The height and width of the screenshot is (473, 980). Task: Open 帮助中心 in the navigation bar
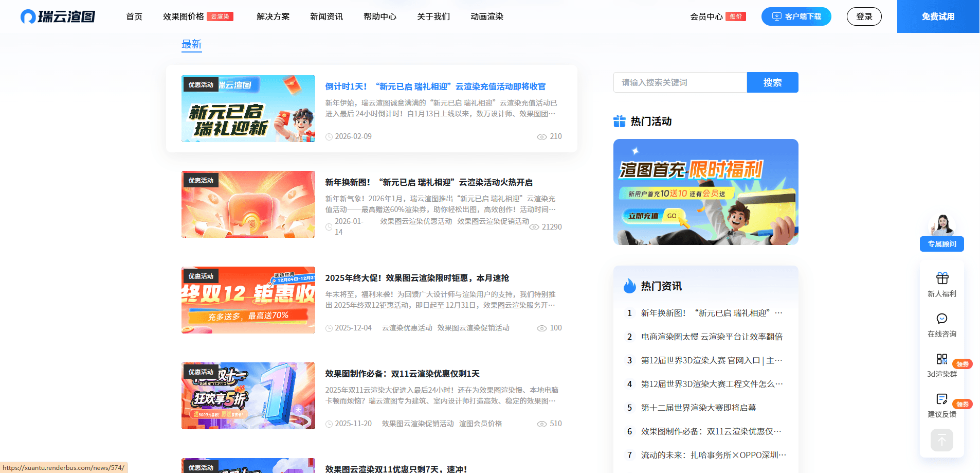[379, 16]
